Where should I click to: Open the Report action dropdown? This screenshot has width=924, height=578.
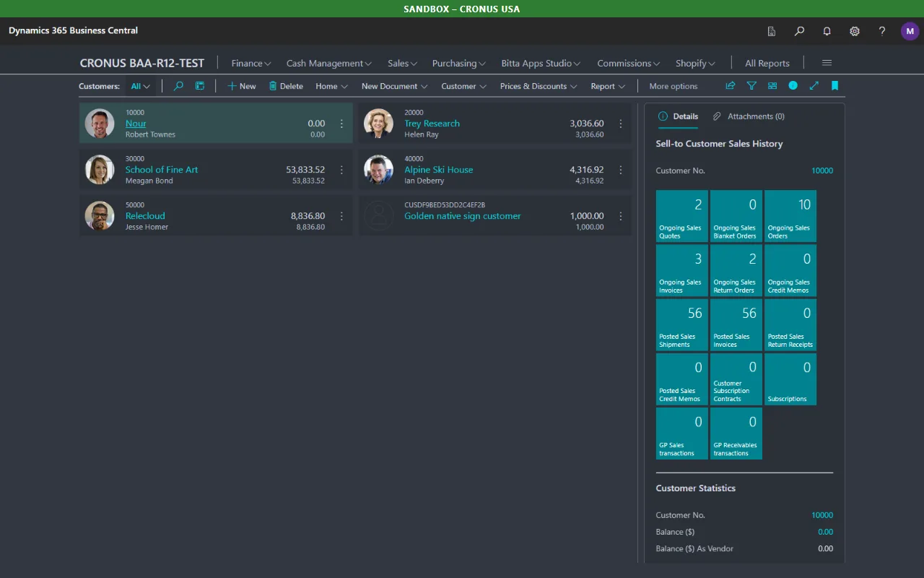(608, 86)
